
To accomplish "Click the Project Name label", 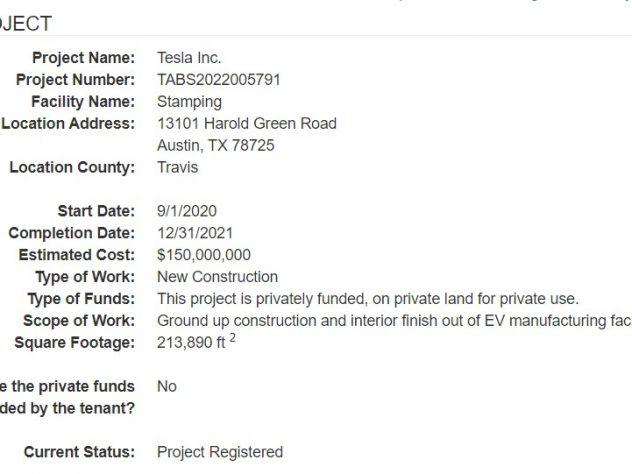I will pos(83,58).
